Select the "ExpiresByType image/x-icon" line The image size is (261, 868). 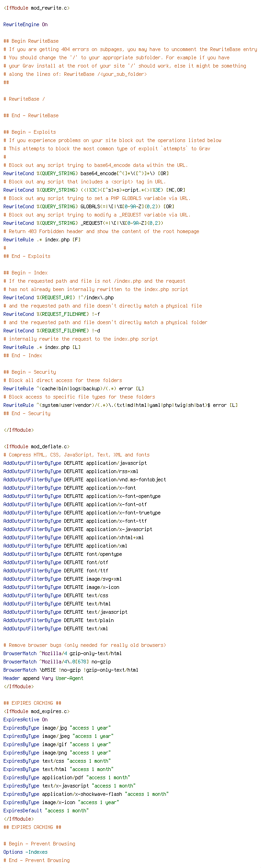pos(61,802)
